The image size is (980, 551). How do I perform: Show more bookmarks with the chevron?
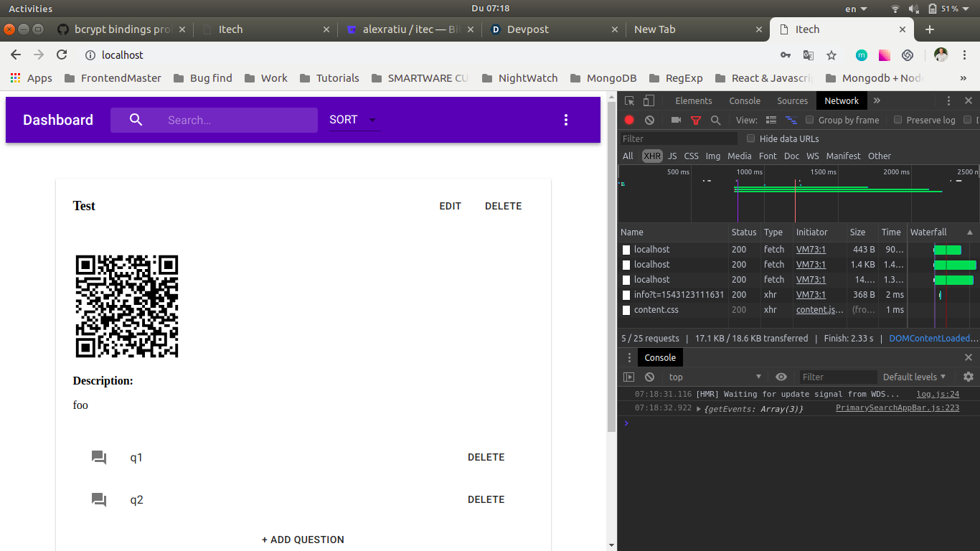click(x=963, y=78)
